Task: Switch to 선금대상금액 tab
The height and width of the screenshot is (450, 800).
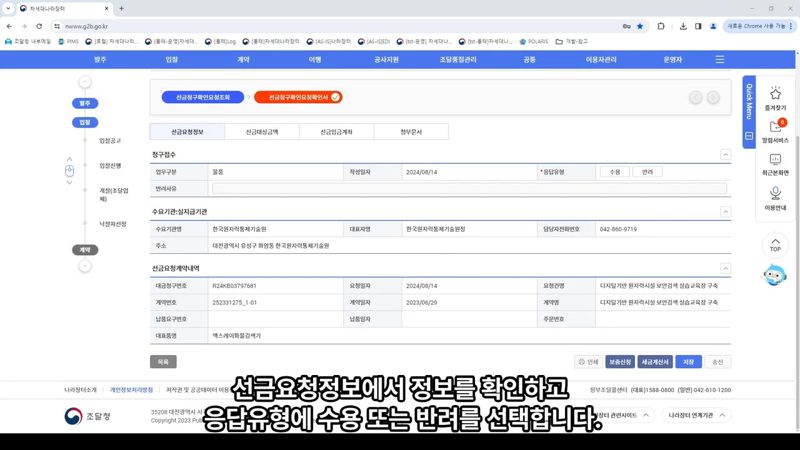Action: (x=262, y=132)
